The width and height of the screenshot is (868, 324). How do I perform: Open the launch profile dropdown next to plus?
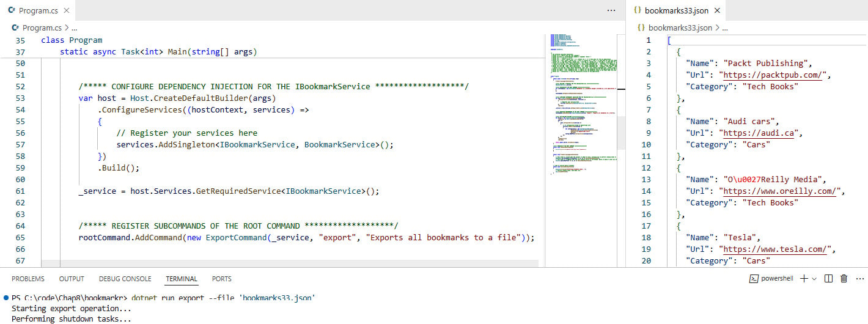pos(814,279)
